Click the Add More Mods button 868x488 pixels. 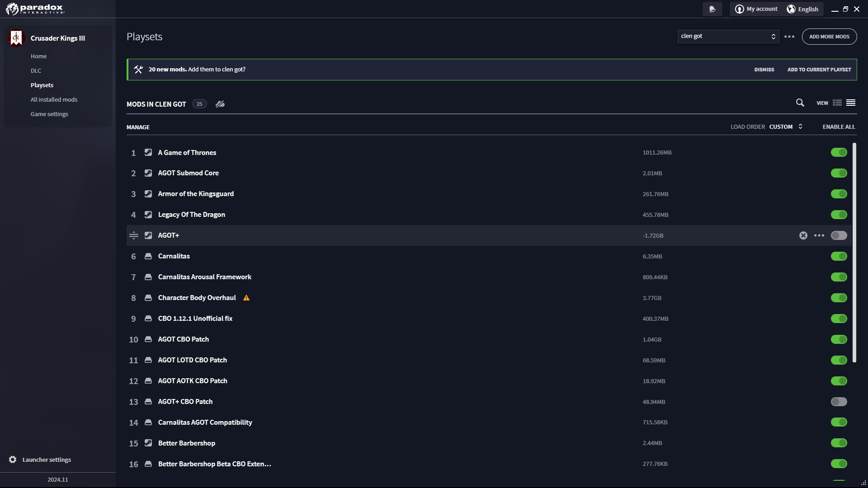point(829,37)
